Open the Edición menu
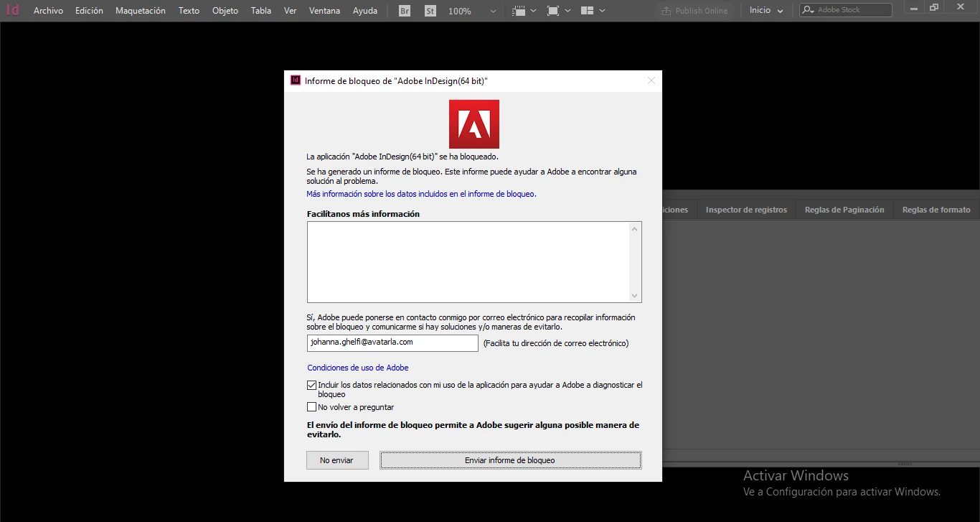The image size is (980, 522). point(89,11)
